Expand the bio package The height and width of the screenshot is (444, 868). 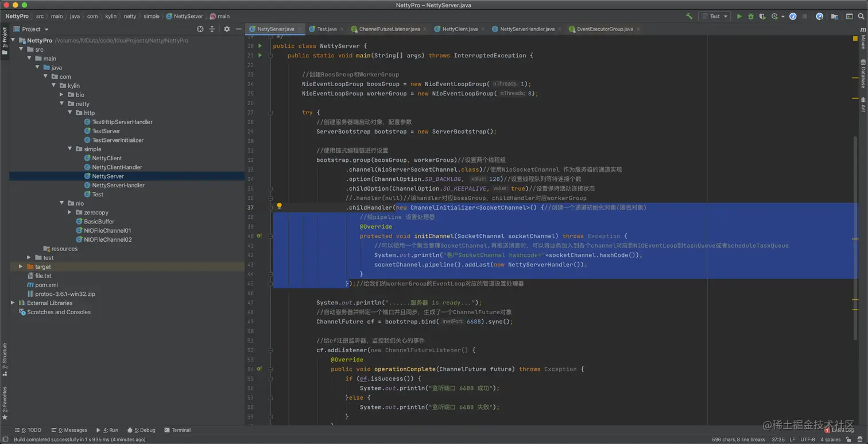click(62, 95)
